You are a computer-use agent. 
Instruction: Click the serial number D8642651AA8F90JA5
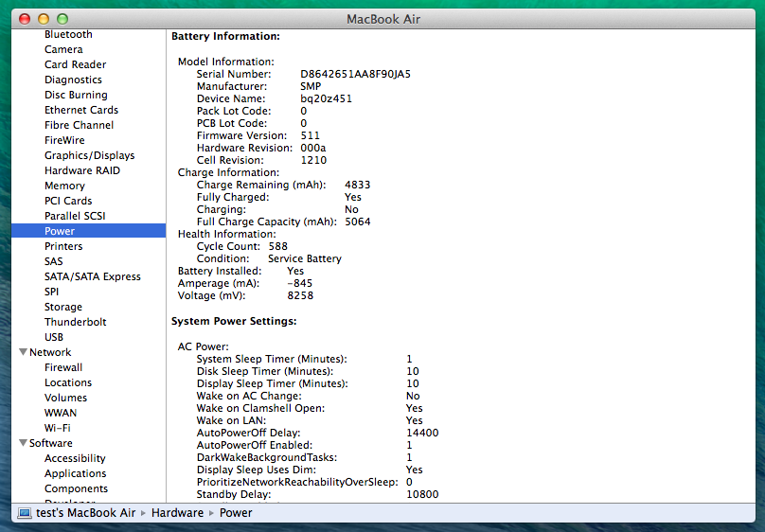tap(355, 74)
